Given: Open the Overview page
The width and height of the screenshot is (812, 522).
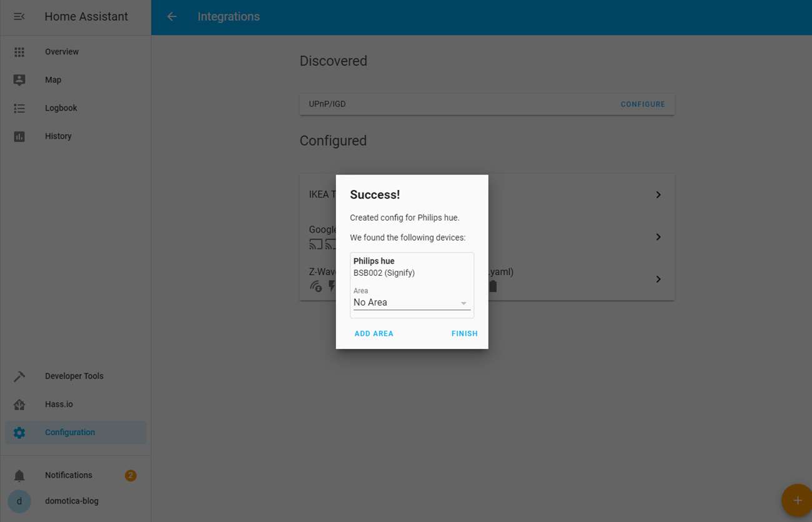Looking at the screenshot, I should tap(76, 52).
